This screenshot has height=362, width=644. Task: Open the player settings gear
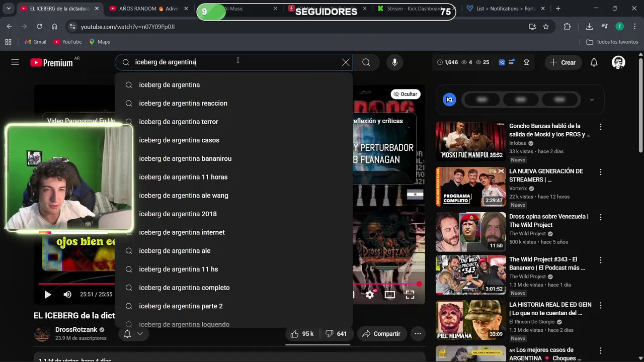tap(370, 295)
